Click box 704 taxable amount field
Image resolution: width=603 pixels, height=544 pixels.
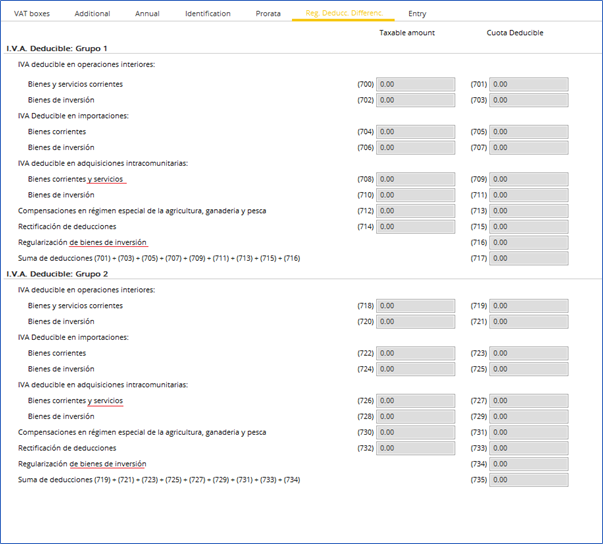coord(415,131)
